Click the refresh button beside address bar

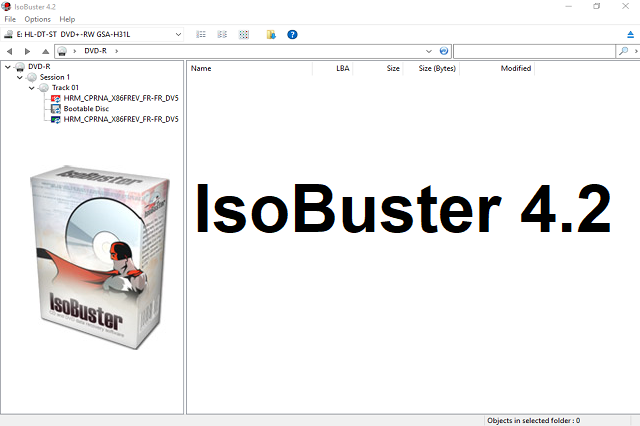(x=444, y=51)
